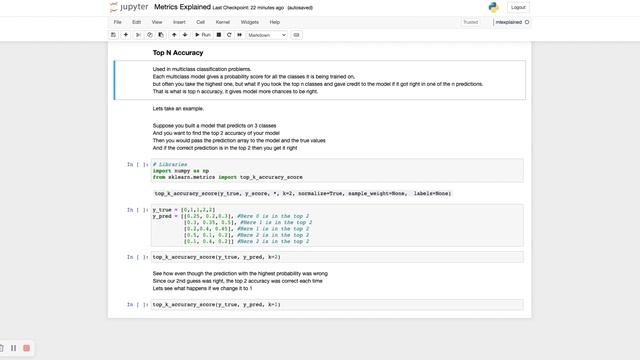The width and height of the screenshot is (640, 360).
Task: Run the selected cell
Action: (x=203, y=35)
